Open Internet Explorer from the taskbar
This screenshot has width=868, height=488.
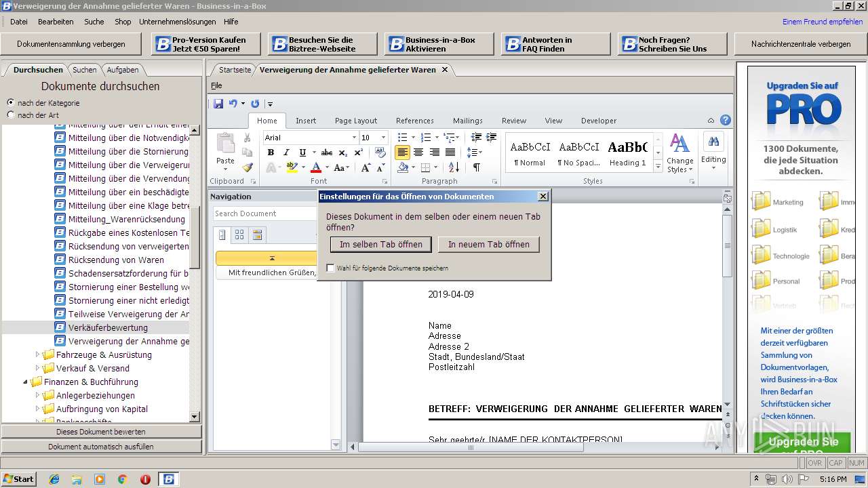point(54,479)
